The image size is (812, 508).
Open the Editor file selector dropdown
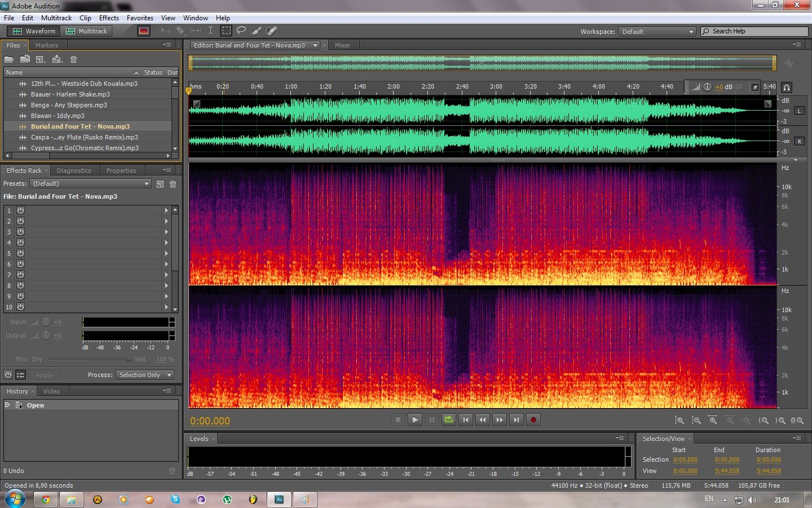(315, 45)
